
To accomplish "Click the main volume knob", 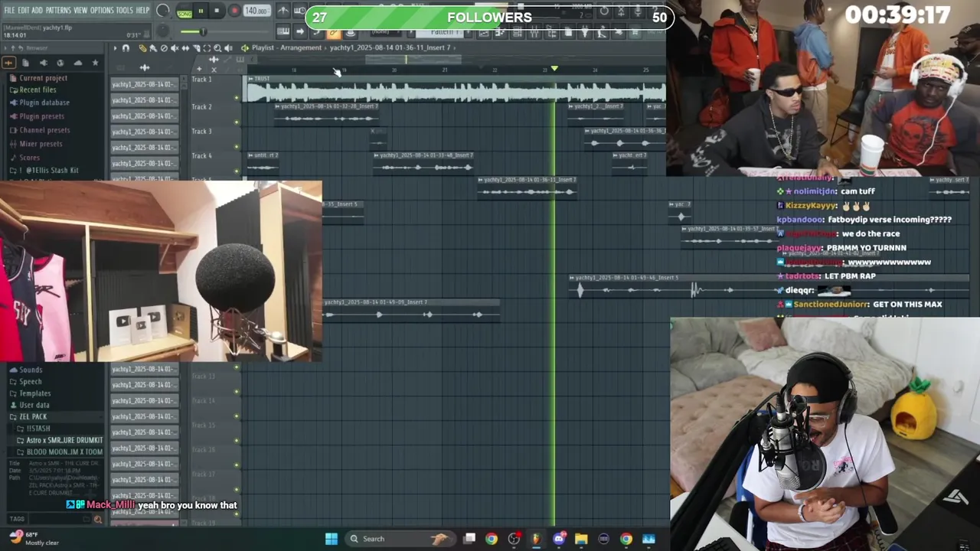I will pos(162,10).
